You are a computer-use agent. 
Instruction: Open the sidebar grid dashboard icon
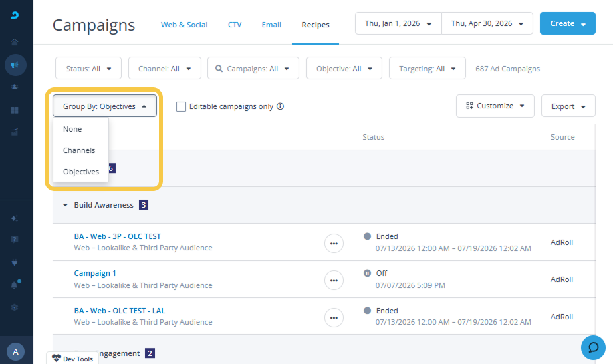[15, 110]
